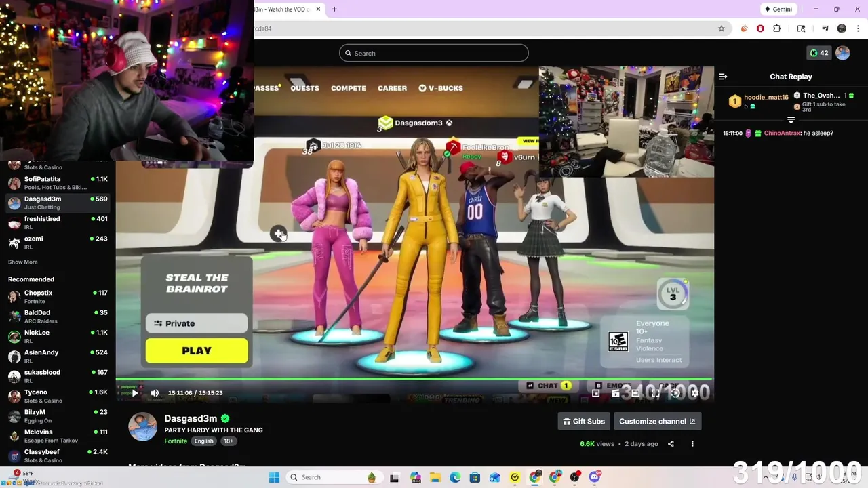Open video player settings gear
This screenshot has width=868, height=488.
(694, 393)
